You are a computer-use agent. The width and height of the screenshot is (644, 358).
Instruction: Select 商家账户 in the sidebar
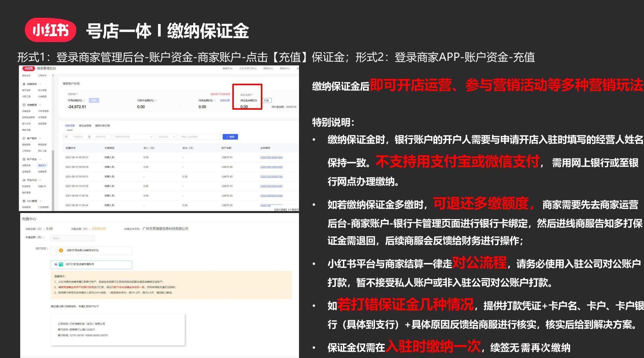pos(42,165)
